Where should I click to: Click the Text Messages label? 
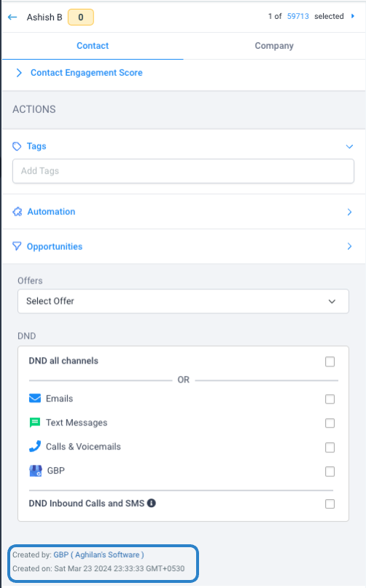(x=77, y=423)
